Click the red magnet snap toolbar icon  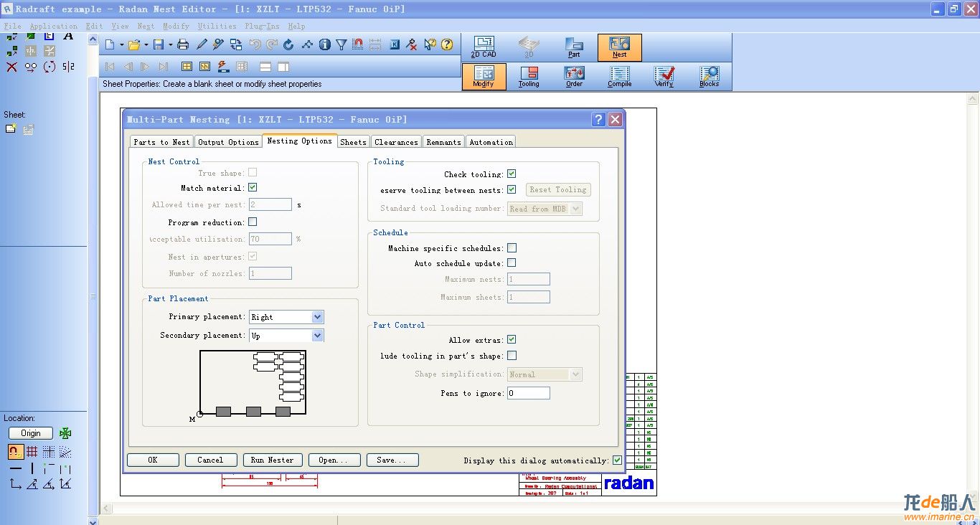click(358, 44)
